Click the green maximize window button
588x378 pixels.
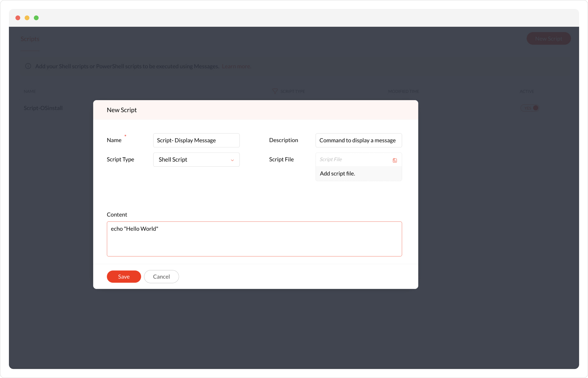tap(36, 18)
